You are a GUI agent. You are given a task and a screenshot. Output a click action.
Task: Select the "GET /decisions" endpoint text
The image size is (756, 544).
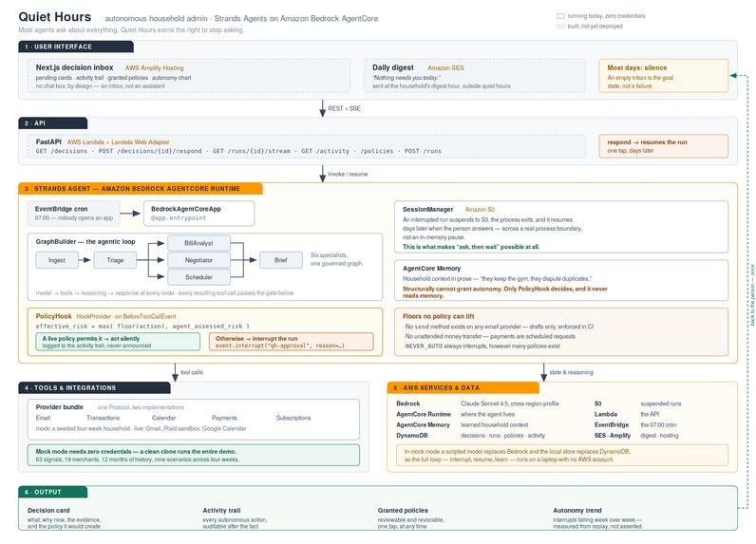coord(61,151)
